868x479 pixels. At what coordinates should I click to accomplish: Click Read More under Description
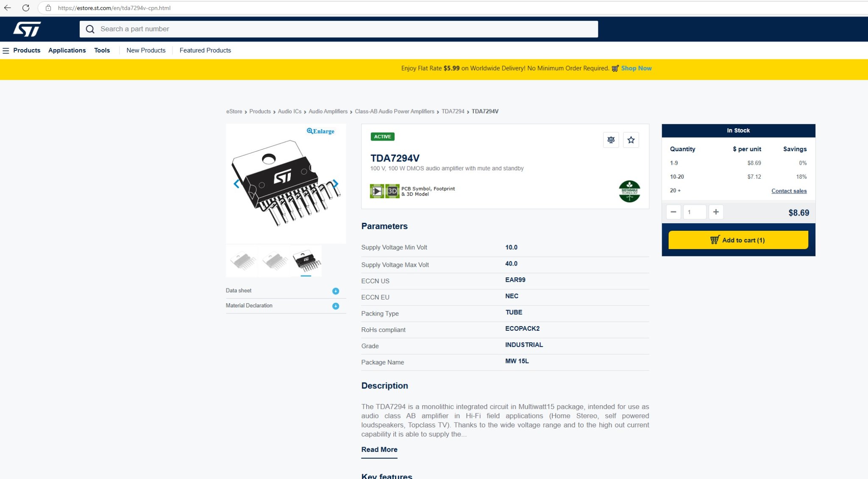(379, 450)
